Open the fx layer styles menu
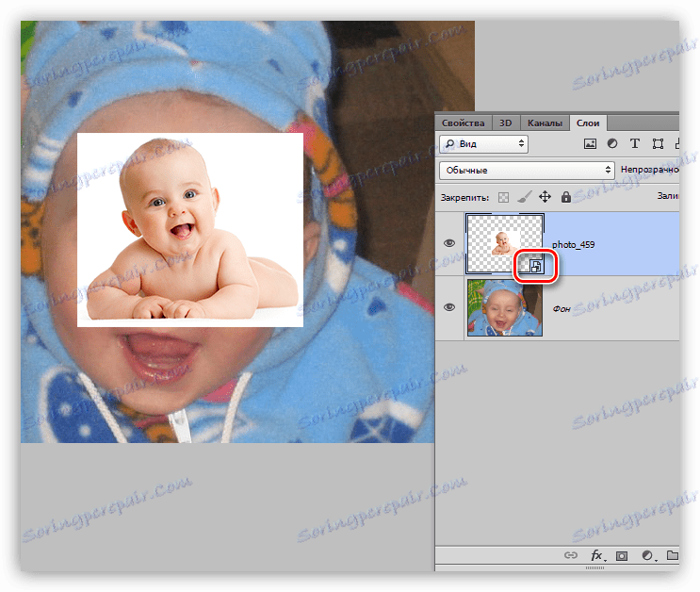700x592 pixels. [x=597, y=555]
